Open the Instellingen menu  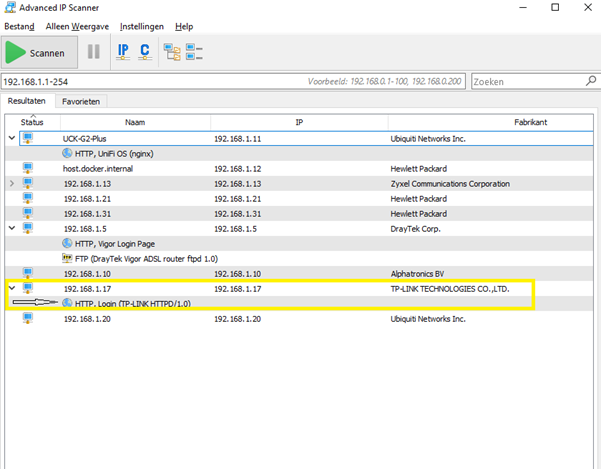[x=141, y=26]
